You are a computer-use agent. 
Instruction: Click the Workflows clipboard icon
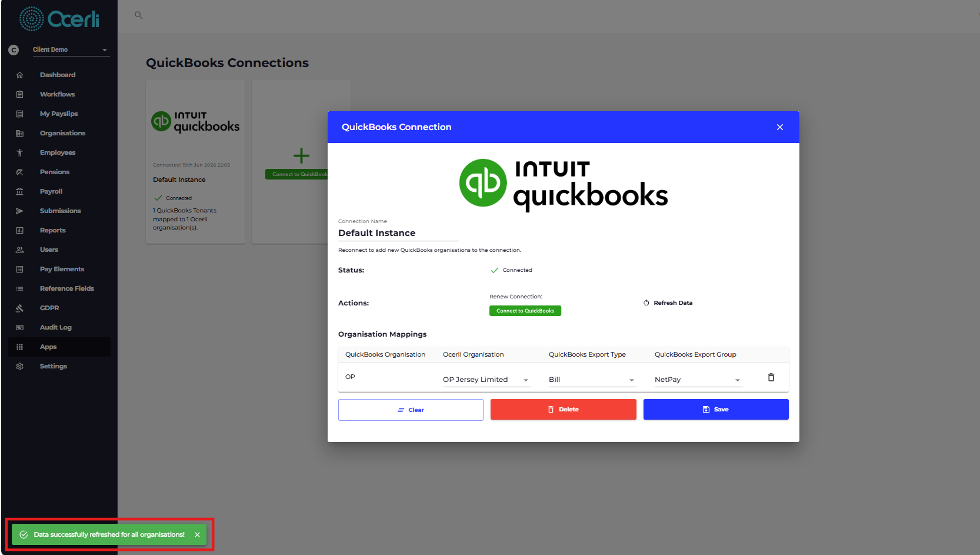(20, 94)
